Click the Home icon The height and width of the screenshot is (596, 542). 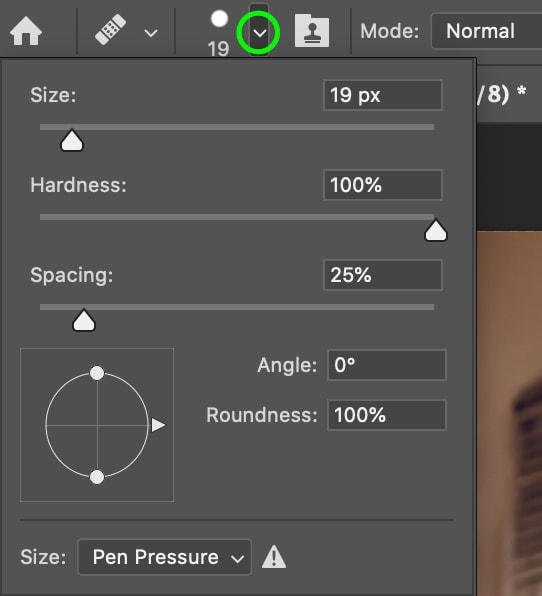(x=25, y=32)
